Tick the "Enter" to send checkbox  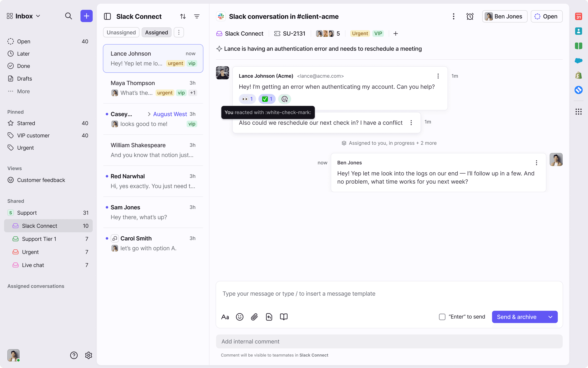click(442, 317)
